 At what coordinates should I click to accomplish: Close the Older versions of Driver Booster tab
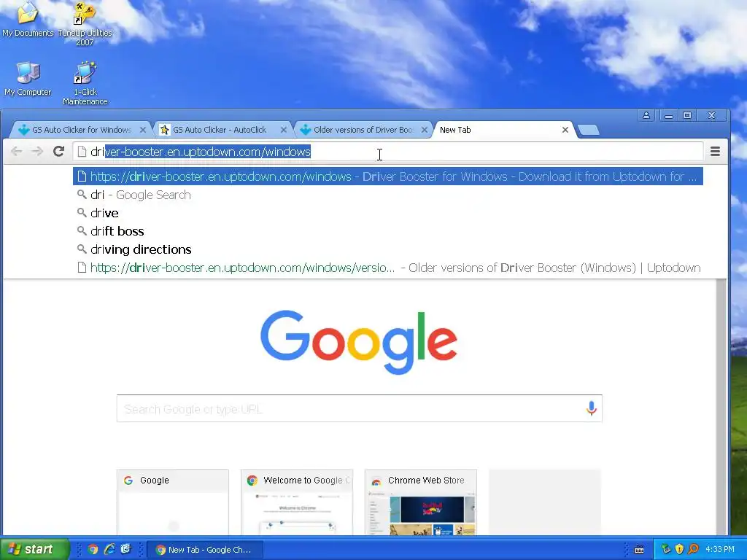tap(424, 130)
